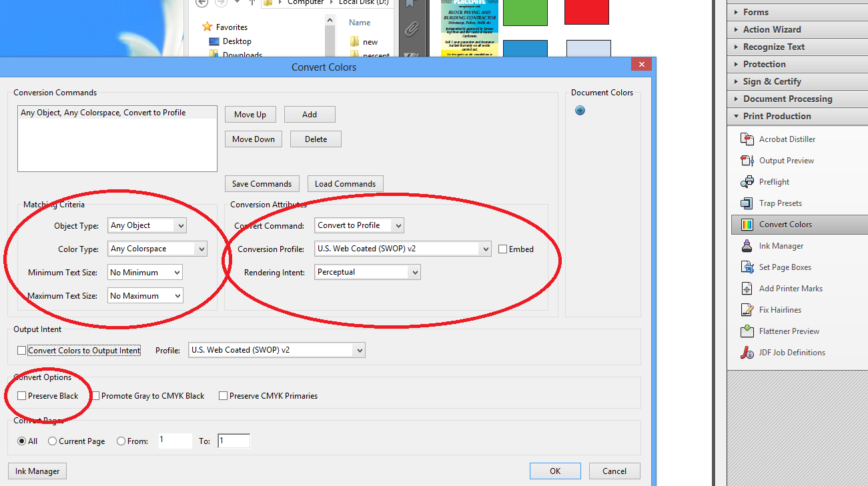Screen dimensions: 868x486
Task: Click the Save Commands button
Action: [262, 184]
